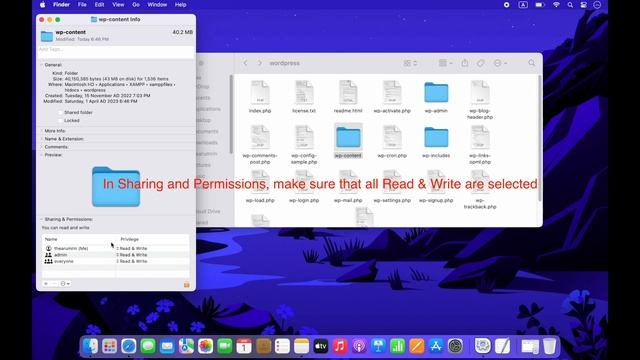
Task: Open the Finder menu
Action: [61, 5]
